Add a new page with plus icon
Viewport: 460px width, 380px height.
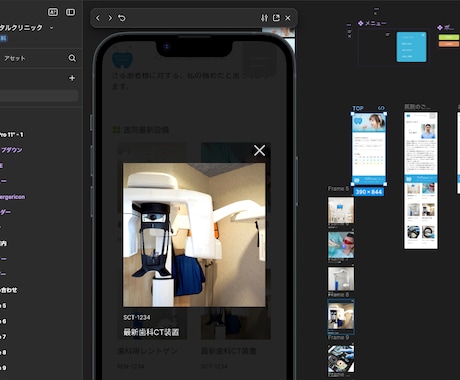[72, 78]
